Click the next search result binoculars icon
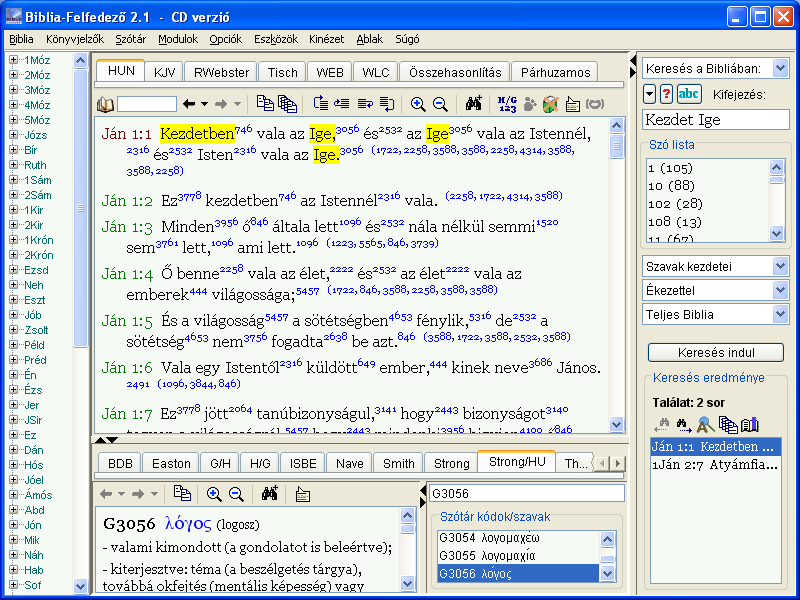Viewport: 800px width, 600px height. coord(684,424)
